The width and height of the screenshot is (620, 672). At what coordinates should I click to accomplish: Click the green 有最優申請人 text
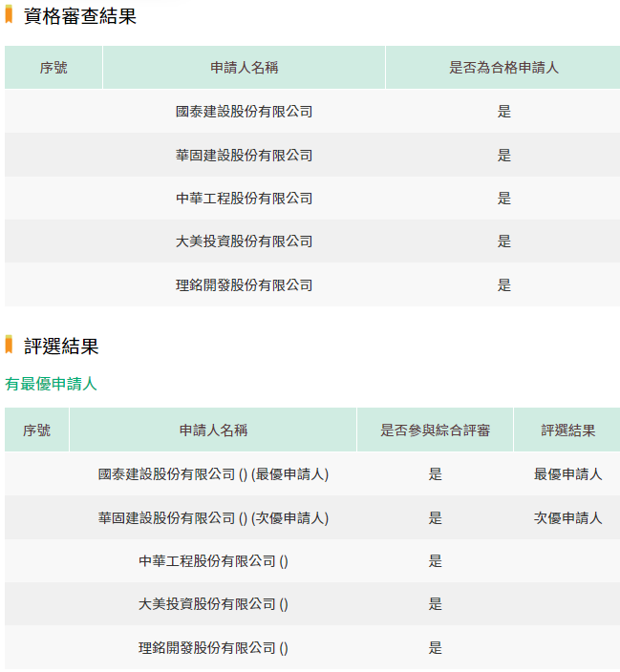click(x=51, y=384)
